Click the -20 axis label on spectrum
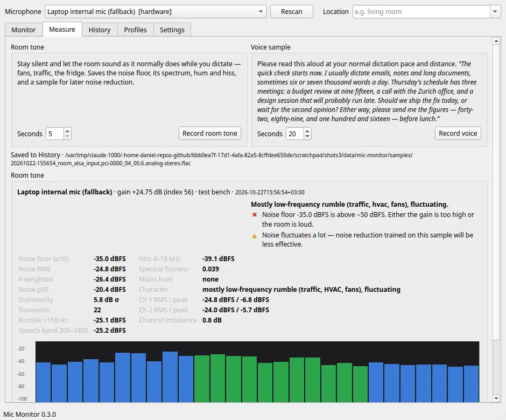Viewport: 506px width, 420px height. 20,349
